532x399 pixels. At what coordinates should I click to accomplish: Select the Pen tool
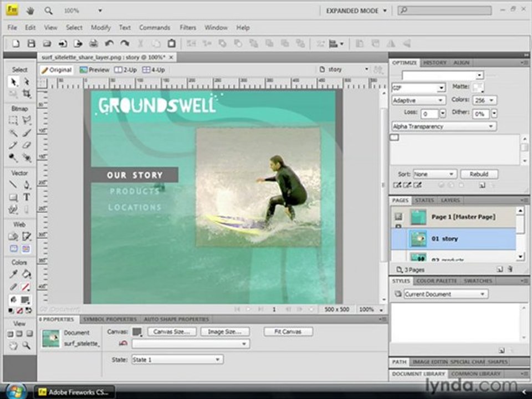point(27,185)
